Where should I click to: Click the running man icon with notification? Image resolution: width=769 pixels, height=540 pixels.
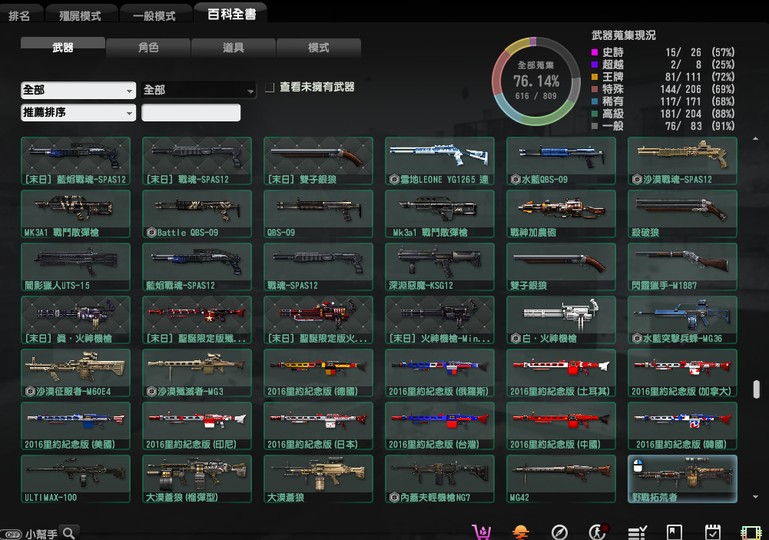(597, 531)
